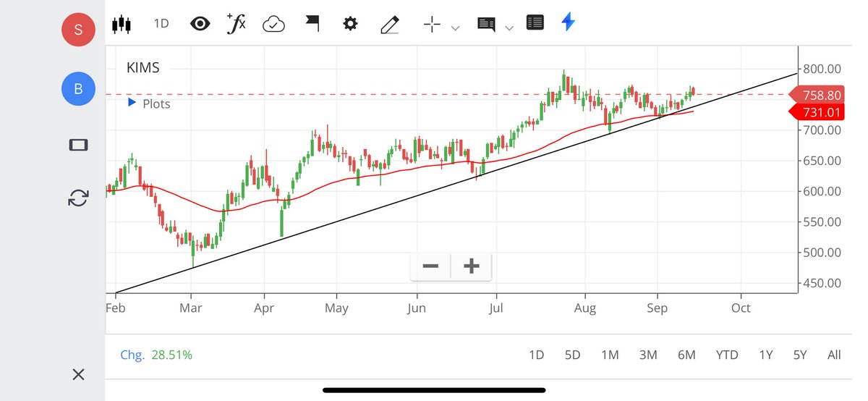Close the chart with the X icon
The image size is (868, 401).
78,374
